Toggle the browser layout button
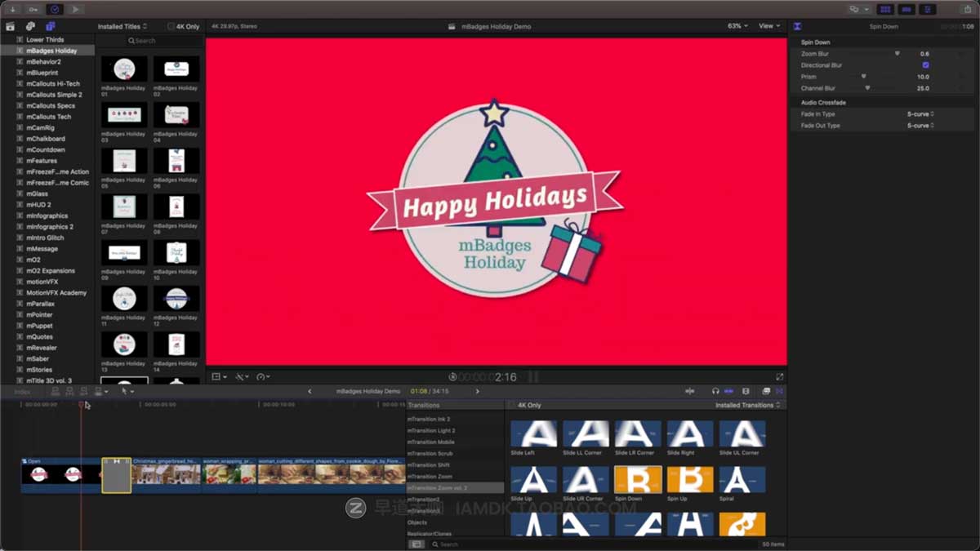980x551 pixels. click(x=884, y=9)
